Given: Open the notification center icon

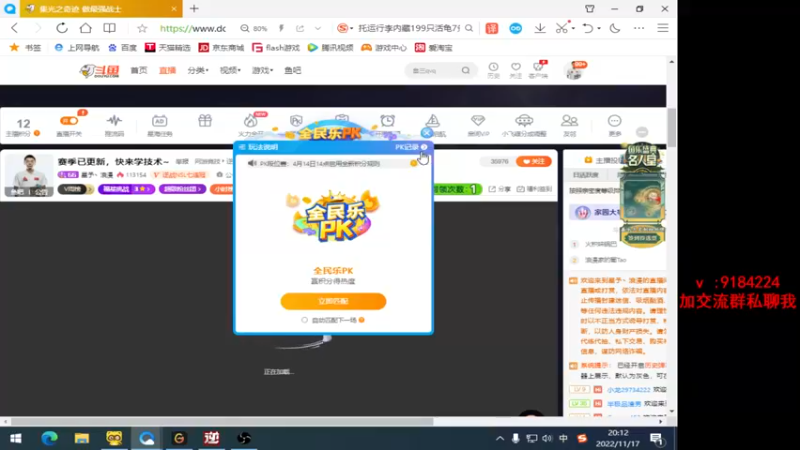Looking at the screenshot, I should [656, 438].
